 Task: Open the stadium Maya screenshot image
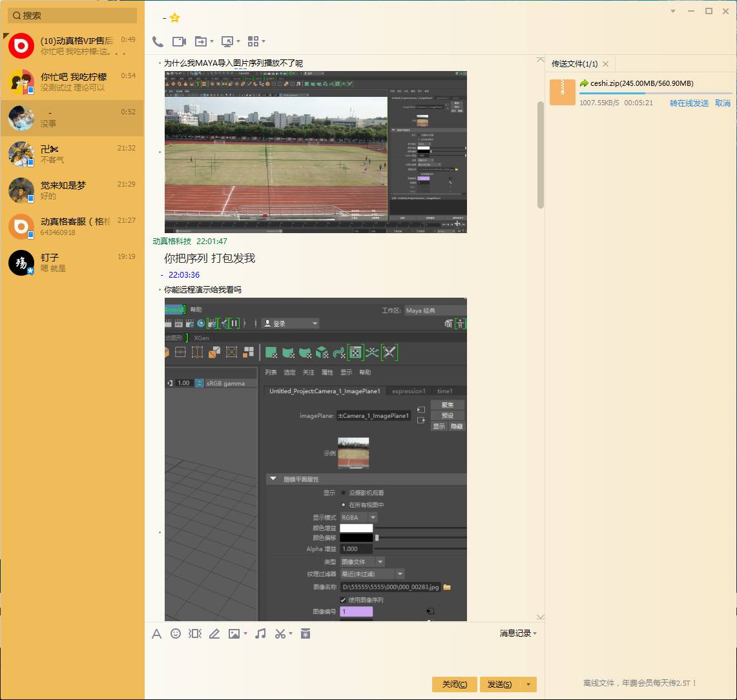pos(315,152)
